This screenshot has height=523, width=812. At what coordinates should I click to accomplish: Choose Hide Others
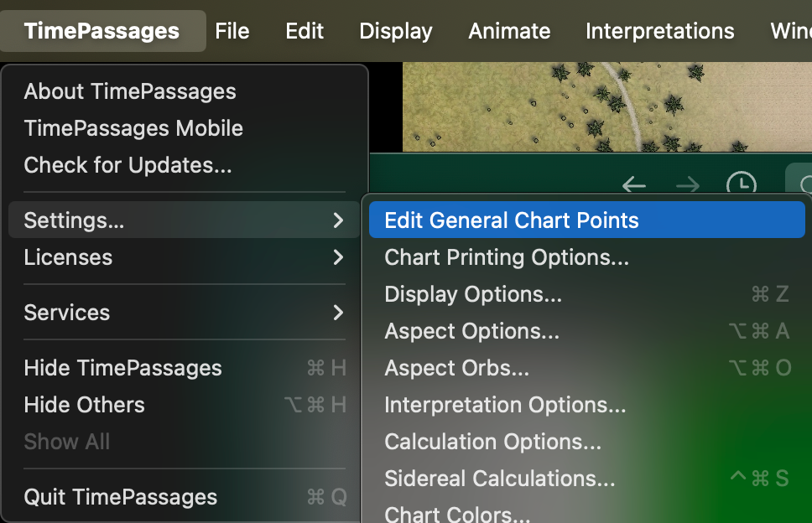click(x=185, y=405)
